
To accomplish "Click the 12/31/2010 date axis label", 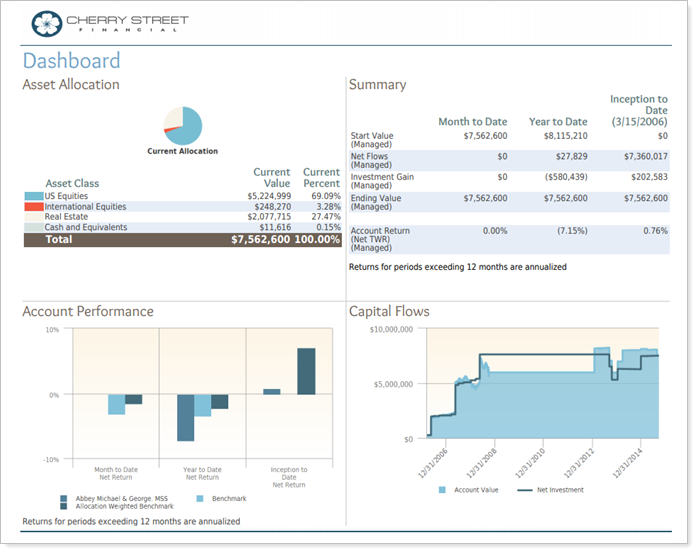I will tap(531, 465).
